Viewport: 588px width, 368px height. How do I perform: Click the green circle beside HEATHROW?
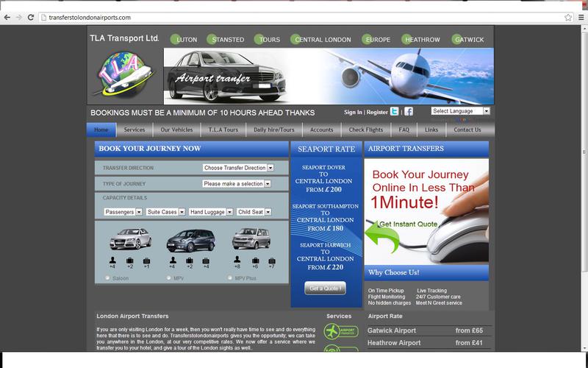pos(406,39)
